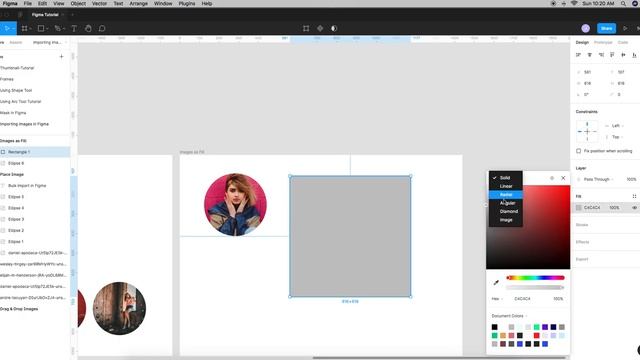The image size is (640, 360).
Task: Switch to the Prototype tab
Action: click(603, 42)
